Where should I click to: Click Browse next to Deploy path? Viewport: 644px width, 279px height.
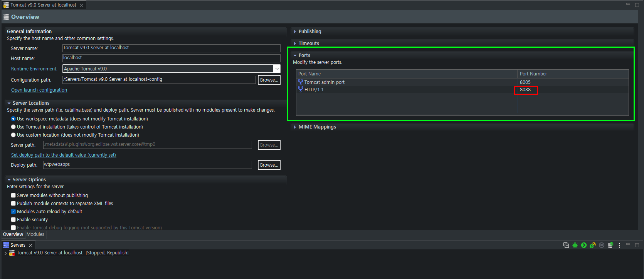click(x=269, y=165)
